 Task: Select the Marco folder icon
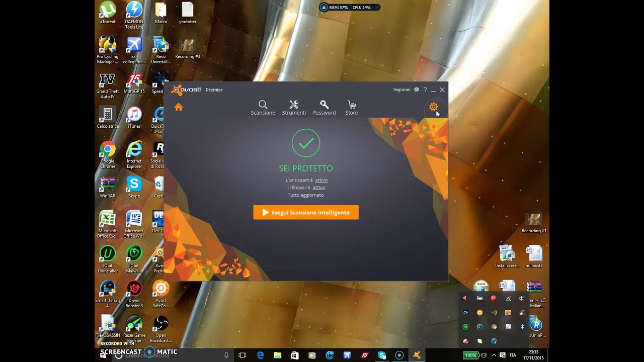click(161, 13)
